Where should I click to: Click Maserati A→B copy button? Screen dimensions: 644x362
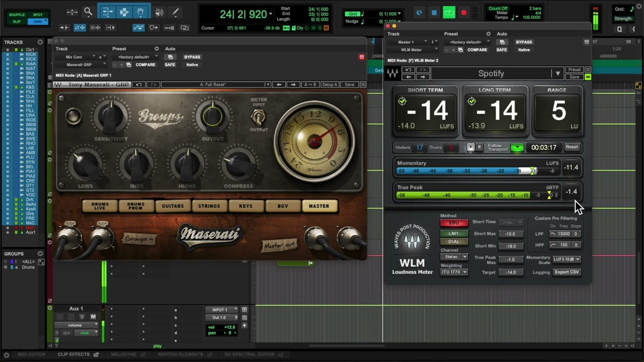point(310,84)
